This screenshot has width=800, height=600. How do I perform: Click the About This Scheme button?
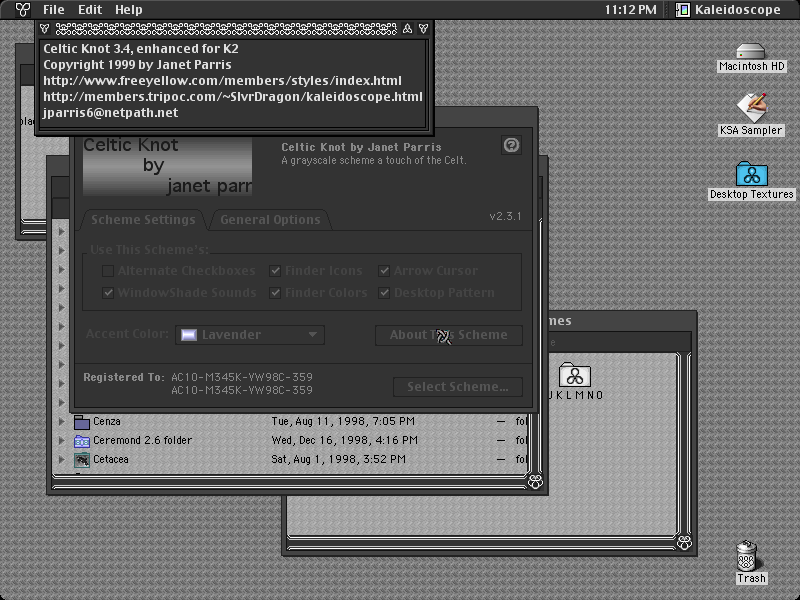tap(449, 335)
